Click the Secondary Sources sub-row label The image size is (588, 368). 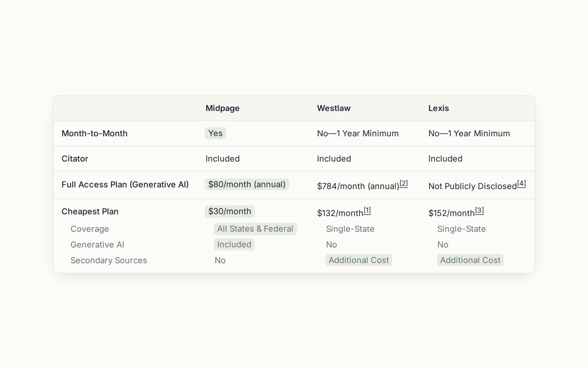coord(109,260)
